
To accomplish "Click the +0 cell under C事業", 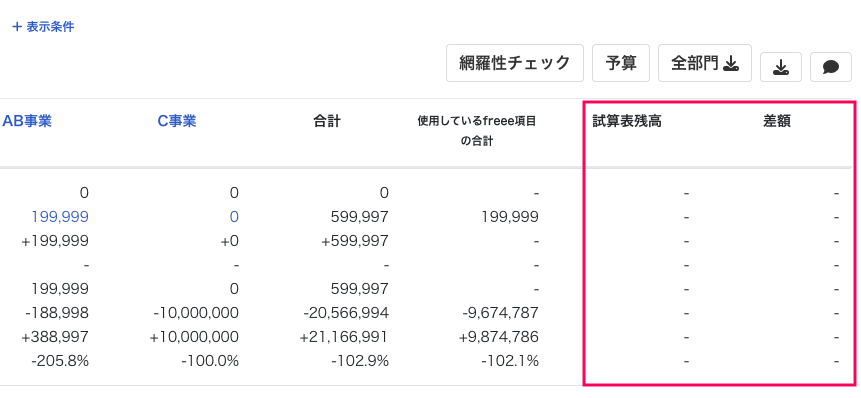I will pos(230,241).
